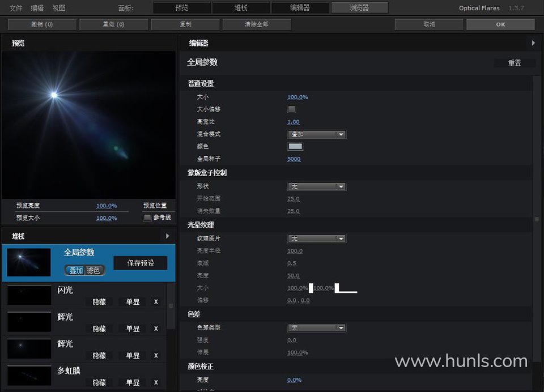The image size is (544, 392).
Task: Click the stack list scrollbar handle
Action: tap(171, 306)
